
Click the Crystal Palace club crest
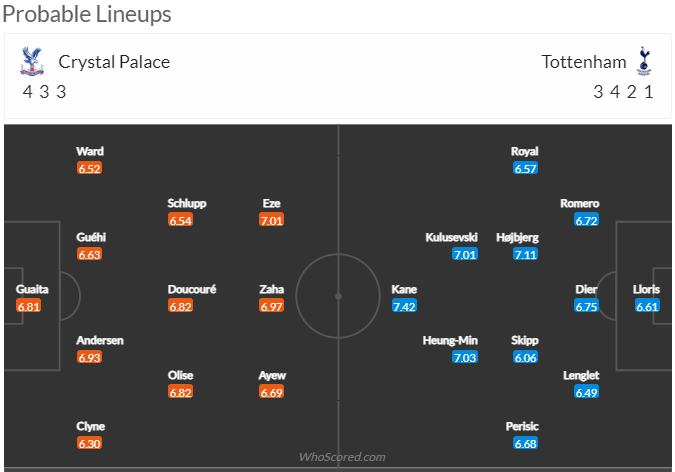coord(32,61)
